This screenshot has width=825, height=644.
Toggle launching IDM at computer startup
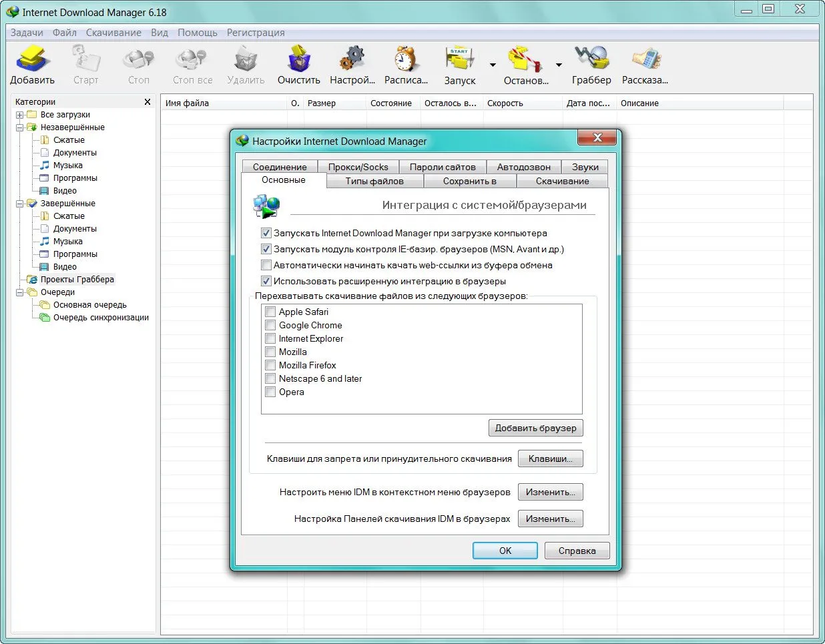[x=266, y=234]
